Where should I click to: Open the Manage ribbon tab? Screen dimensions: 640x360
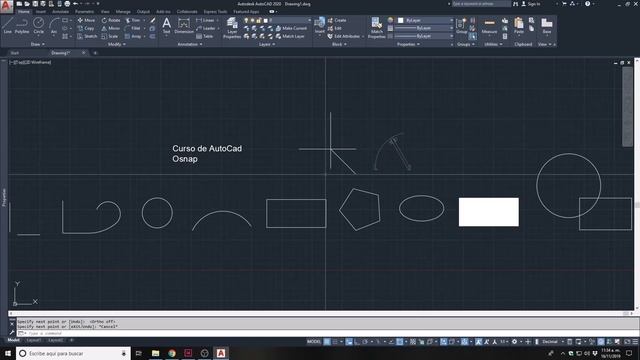123,12
